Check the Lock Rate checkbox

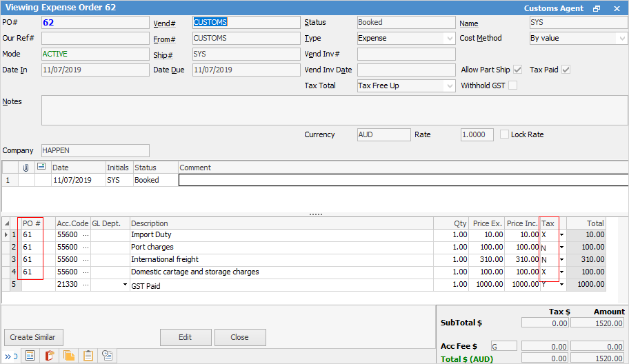pyautogui.click(x=505, y=134)
